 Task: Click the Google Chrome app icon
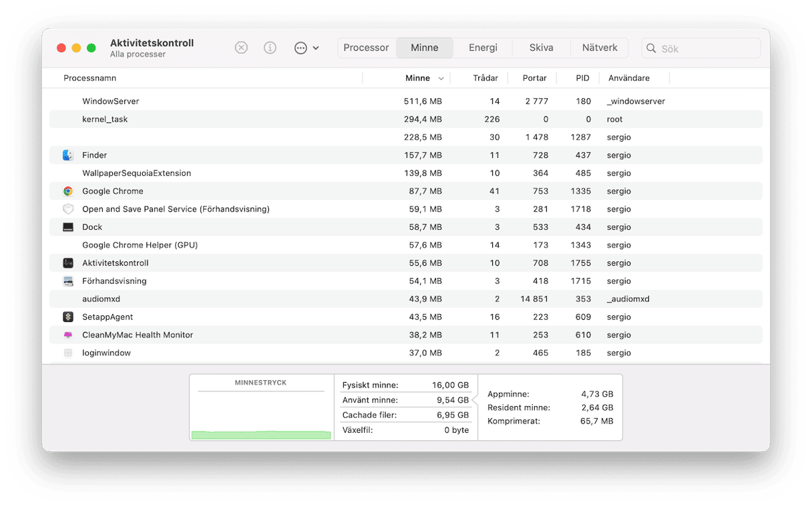68,191
